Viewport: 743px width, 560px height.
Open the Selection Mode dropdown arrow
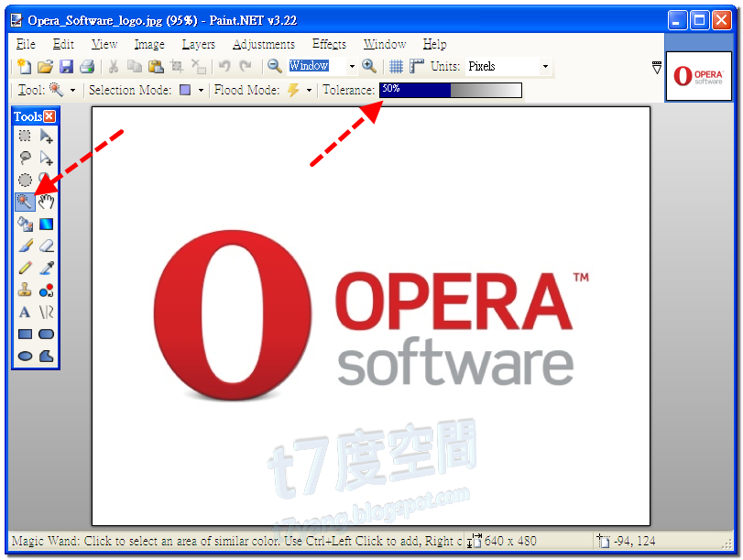pos(201,90)
